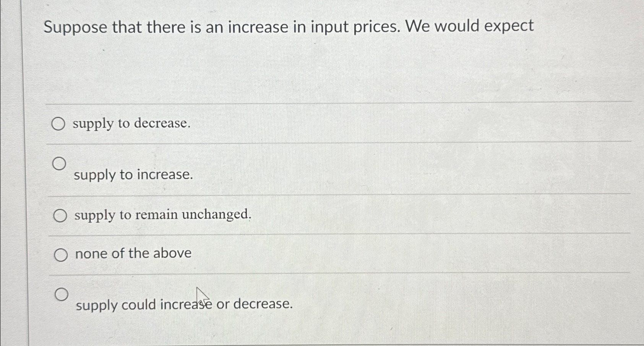Click the 'supply to decrease' answer text
This screenshot has width=644, height=346.
click(132, 124)
